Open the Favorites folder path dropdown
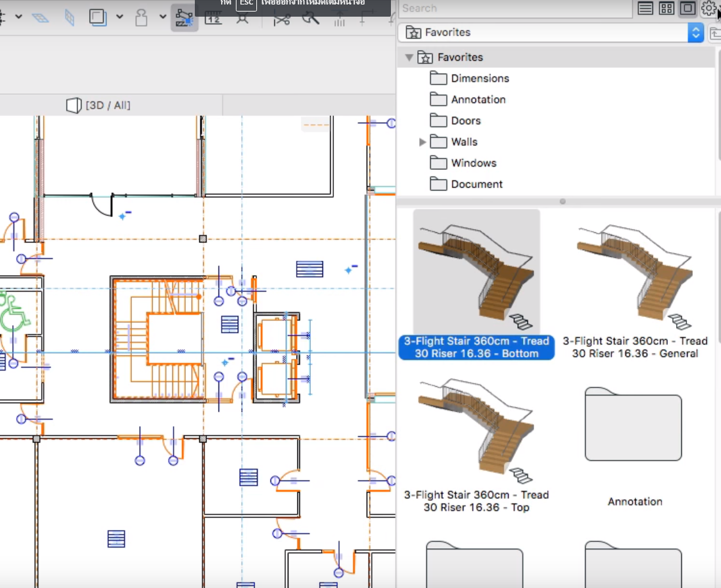 551,33
